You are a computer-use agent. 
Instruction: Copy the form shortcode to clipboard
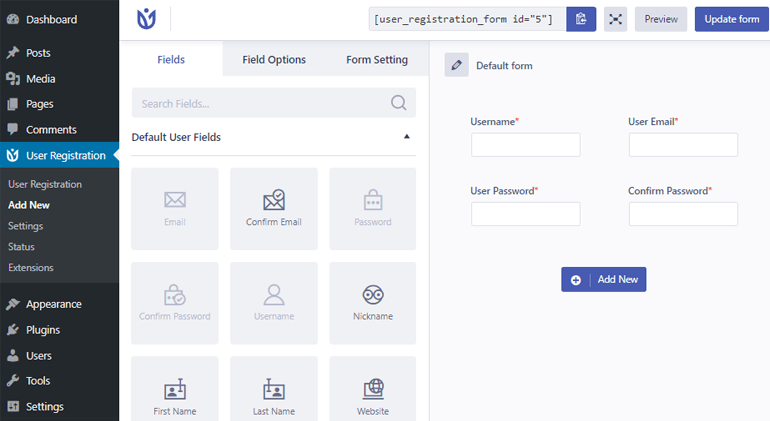coord(581,19)
